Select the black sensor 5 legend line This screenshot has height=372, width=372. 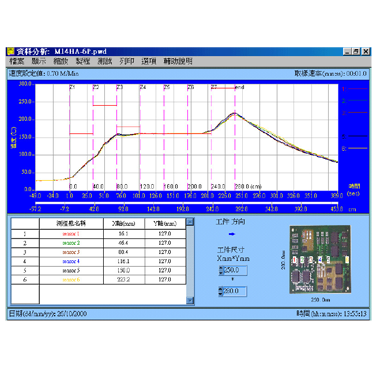point(358,136)
